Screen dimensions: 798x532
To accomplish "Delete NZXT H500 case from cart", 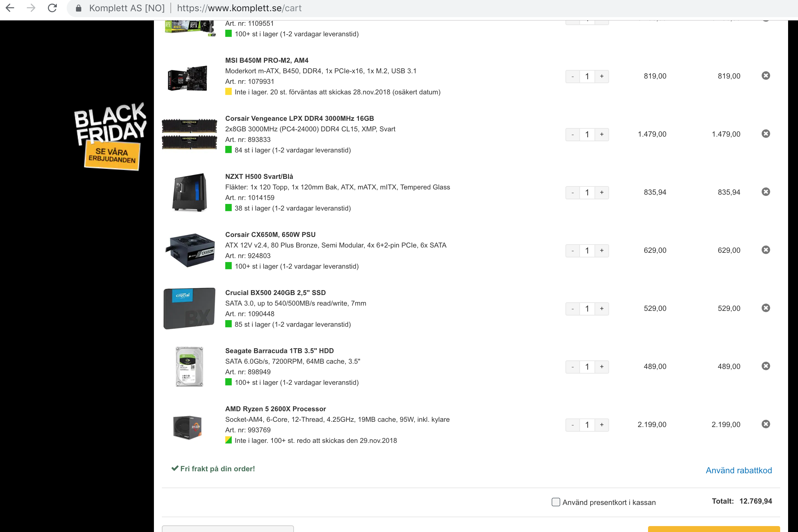I will 765,192.
